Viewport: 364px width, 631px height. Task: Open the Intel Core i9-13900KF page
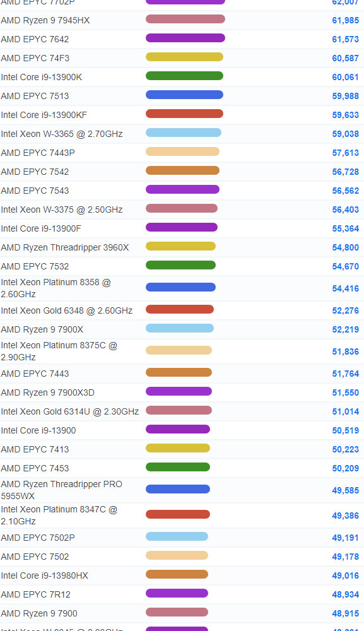44,115
